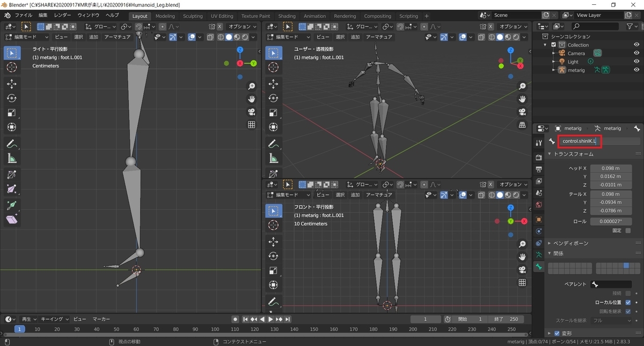644x346 pixels.
Task: Open pivot point dropdown in left viewport header
Action: click(126, 26)
